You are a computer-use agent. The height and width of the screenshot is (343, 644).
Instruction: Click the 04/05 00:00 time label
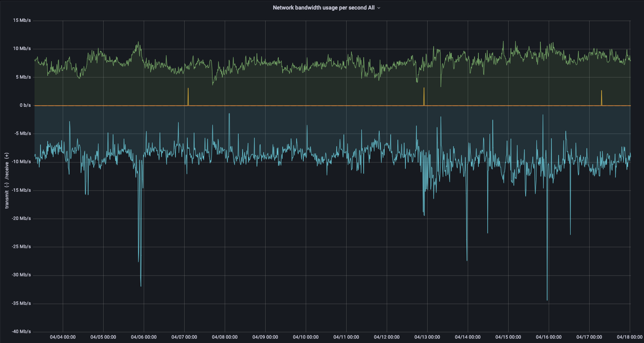tap(103, 337)
